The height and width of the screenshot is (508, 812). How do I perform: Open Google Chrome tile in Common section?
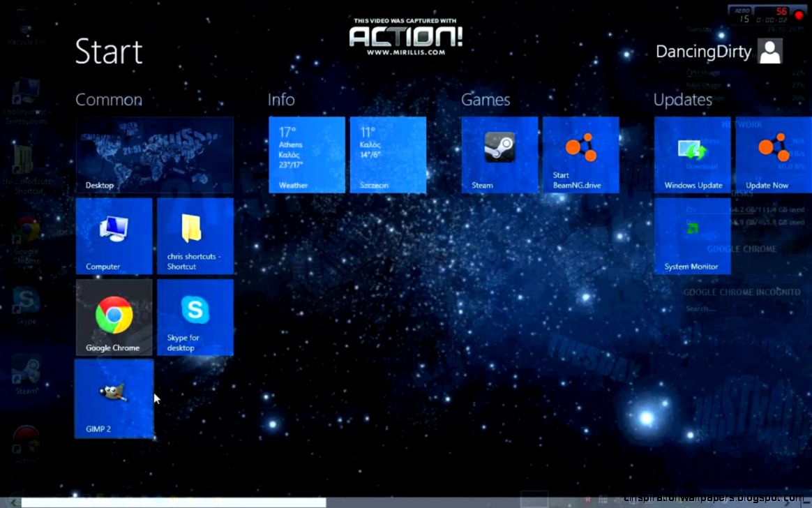[114, 317]
